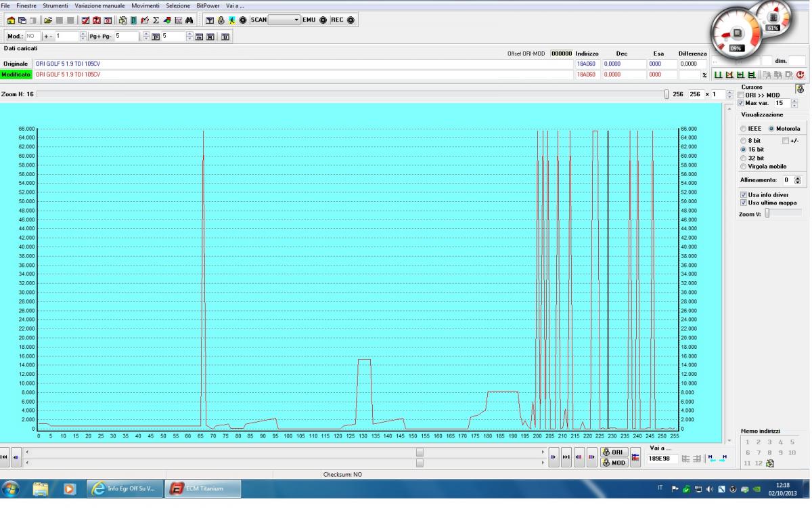The width and height of the screenshot is (812, 508).
Task: Click the Allineamento value spinner
Action: coord(798,180)
